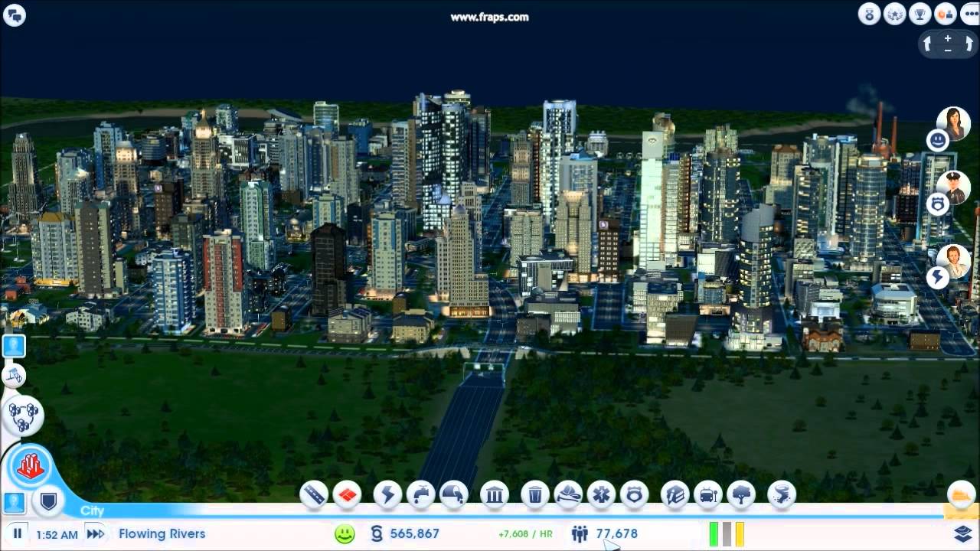Image resolution: width=980 pixels, height=551 pixels.
Task: Open the Water faucet menu
Action: (420, 495)
